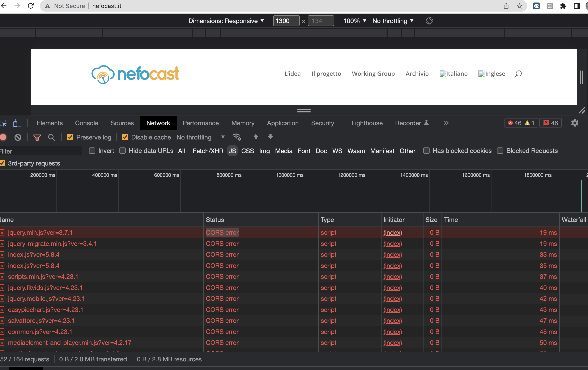Open the Lighthouse tab
The image size is (588, 370).
click(x=367, y=123)
